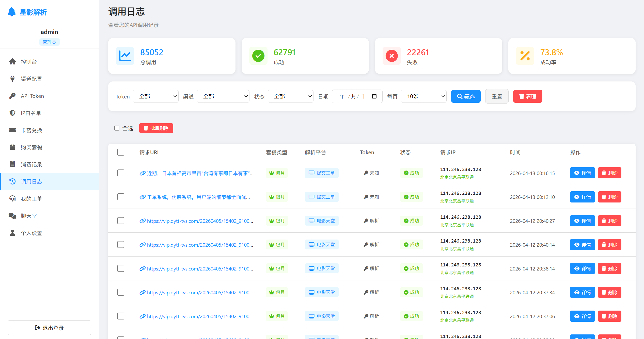Click the history icon for 调用日志
This screenshot has height=339, width=644.
12,181
